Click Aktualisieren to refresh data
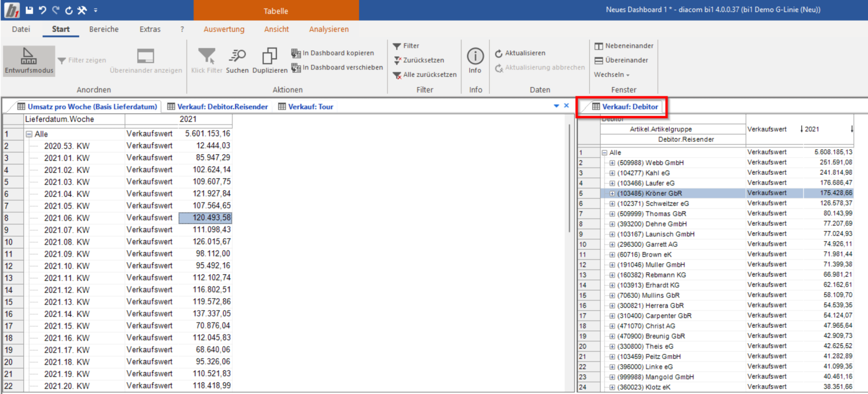Image resolution: width=868 pixels, height=394 pixels. [x=520, y=53]
